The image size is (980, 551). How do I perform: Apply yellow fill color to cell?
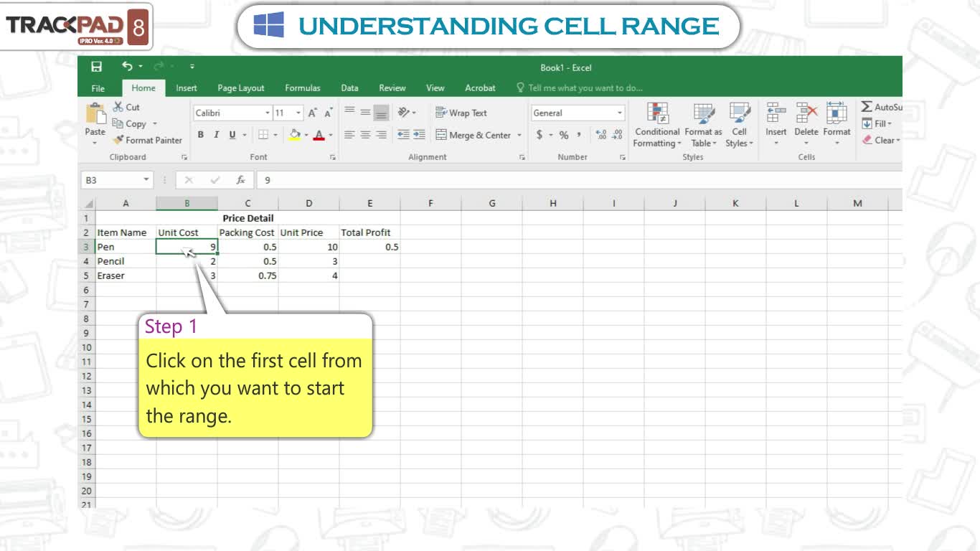point(295,135)
